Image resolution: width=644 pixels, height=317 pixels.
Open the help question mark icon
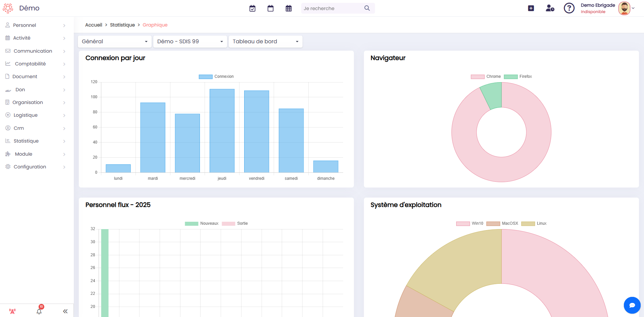(x=569, y=8)
